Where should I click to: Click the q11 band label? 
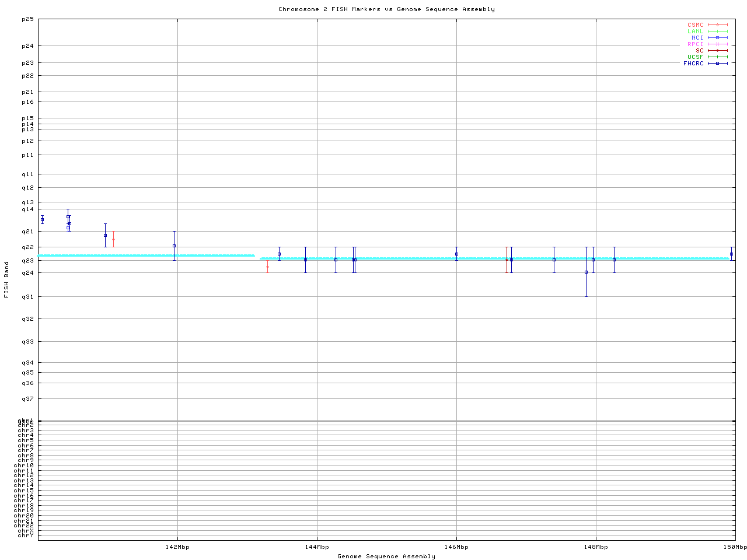27,174
